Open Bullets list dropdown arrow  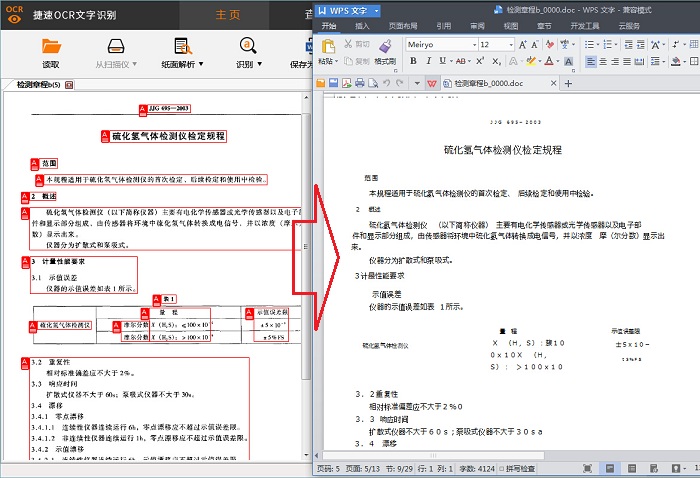tap(598, 45)
